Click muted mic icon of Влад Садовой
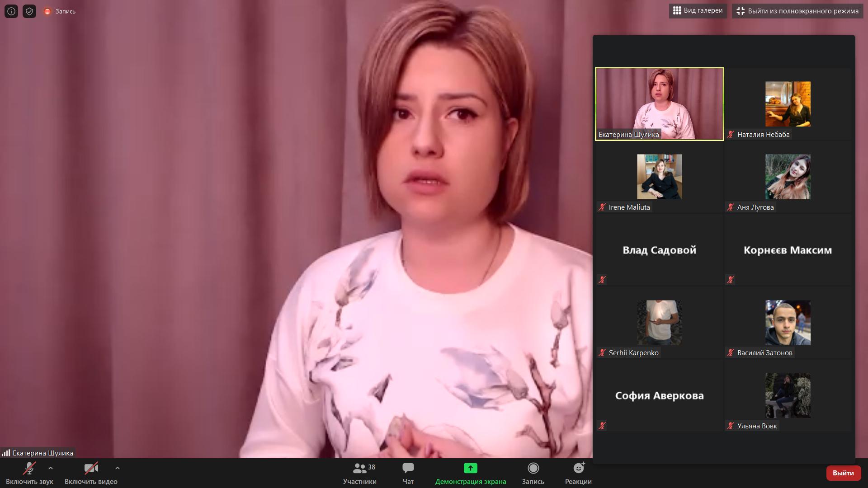The height and width of the screenshot is (488, 868). (x=602, y=280)
